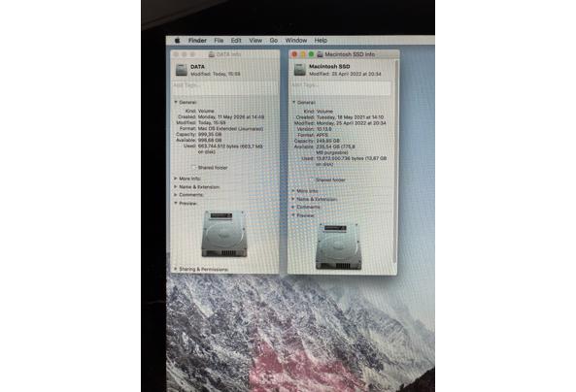Click the APFS format value

pos(322,135)
